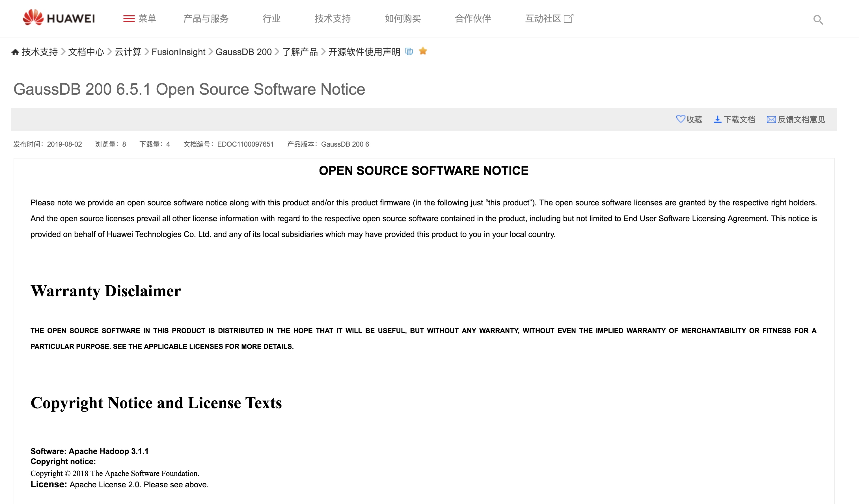The height and width of the screenshot is (504, 859).
Task: Click the heart 收藏 icon
Action: click(680, 119)
